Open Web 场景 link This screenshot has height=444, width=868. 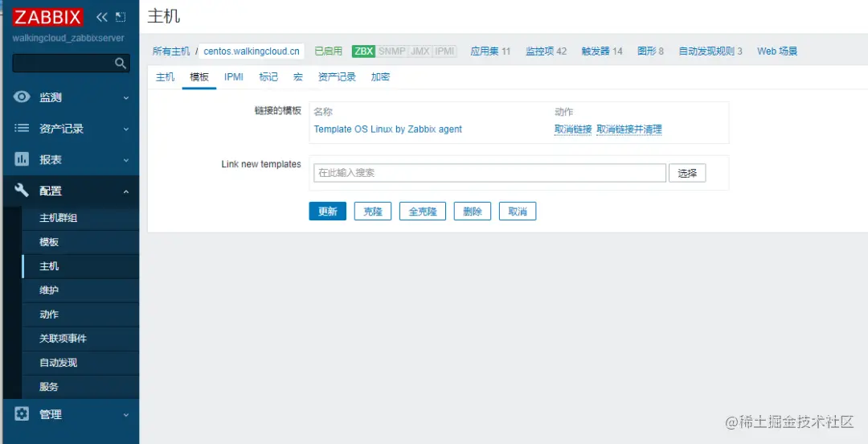click(x=777, y=51)
